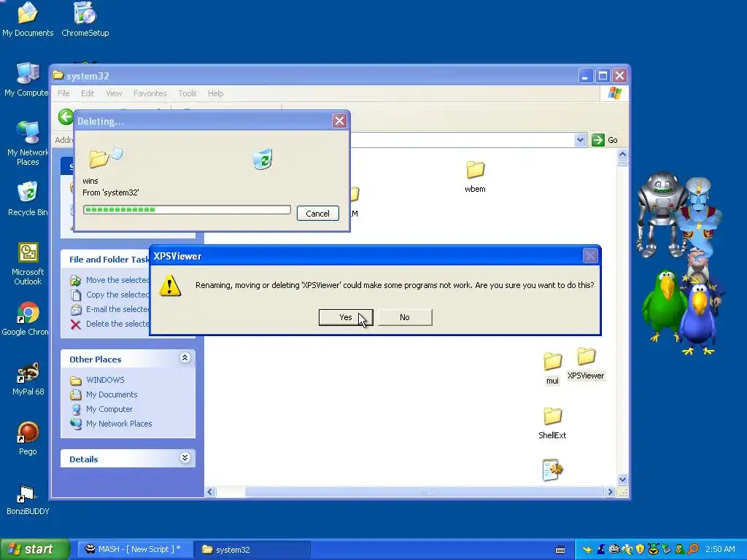Collapse the Other Places panel
The height and width of the screenshot is (560, 747).
tap(185, 357)
